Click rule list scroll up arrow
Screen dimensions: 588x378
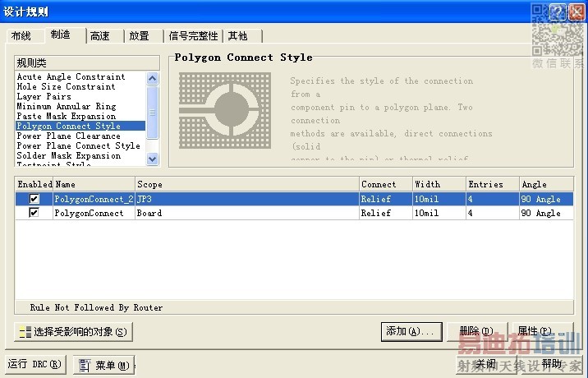152,78
